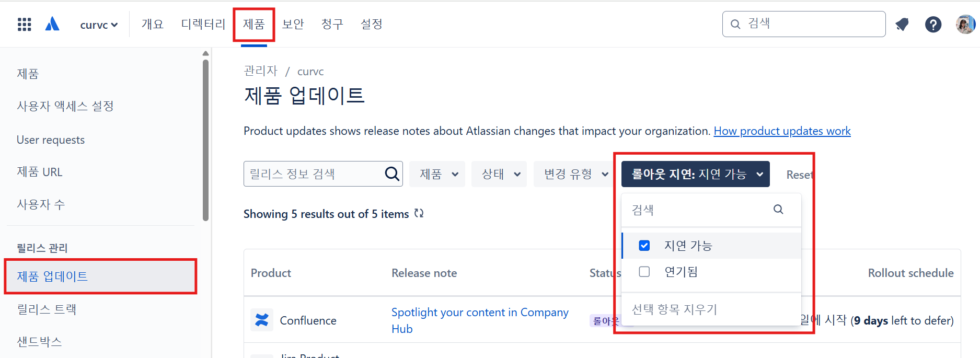The height and width of the screenshot is (358, 980).
Task: Collapse the 롤아웃 지연 filter dropdown
Action: (696, 174)
